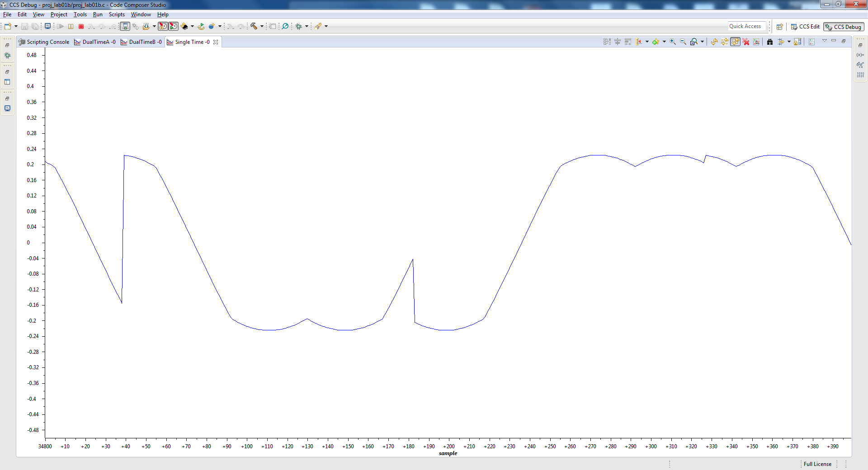Click the blue crossed-circle breakpoints icon
Viewport: 868px width, 470px height.
(x=285, y=26)
